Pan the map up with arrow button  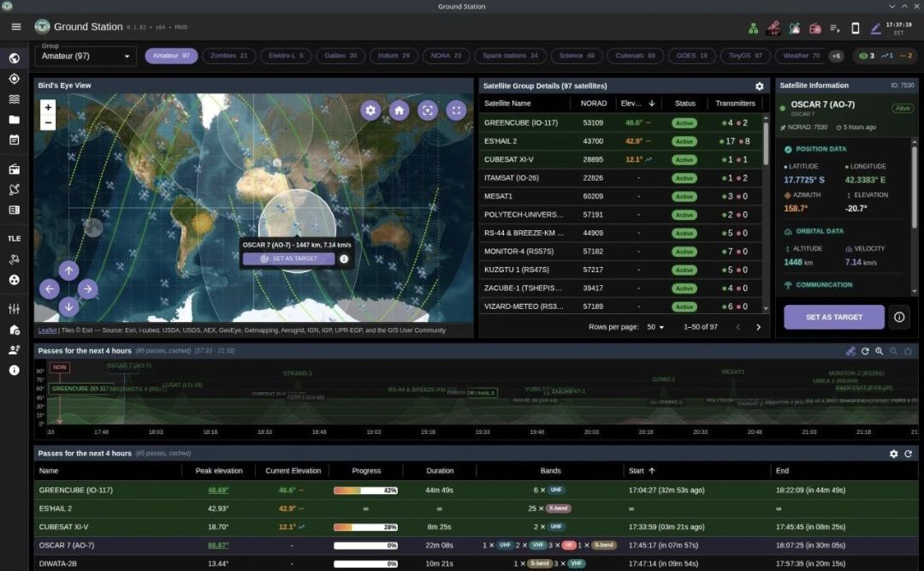click(68, 271)
